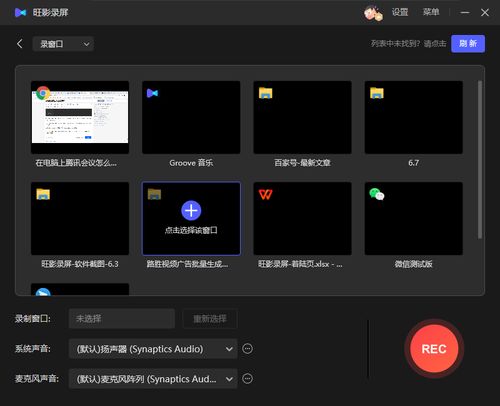The width and height of the screenshot is (500, 406).
Task: Click the window list vertical scrollbar
Action: (x=480, y=159)
